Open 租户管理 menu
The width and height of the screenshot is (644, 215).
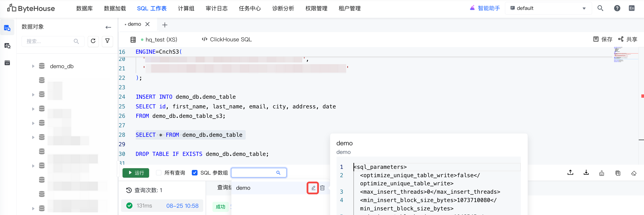[349, 8]
